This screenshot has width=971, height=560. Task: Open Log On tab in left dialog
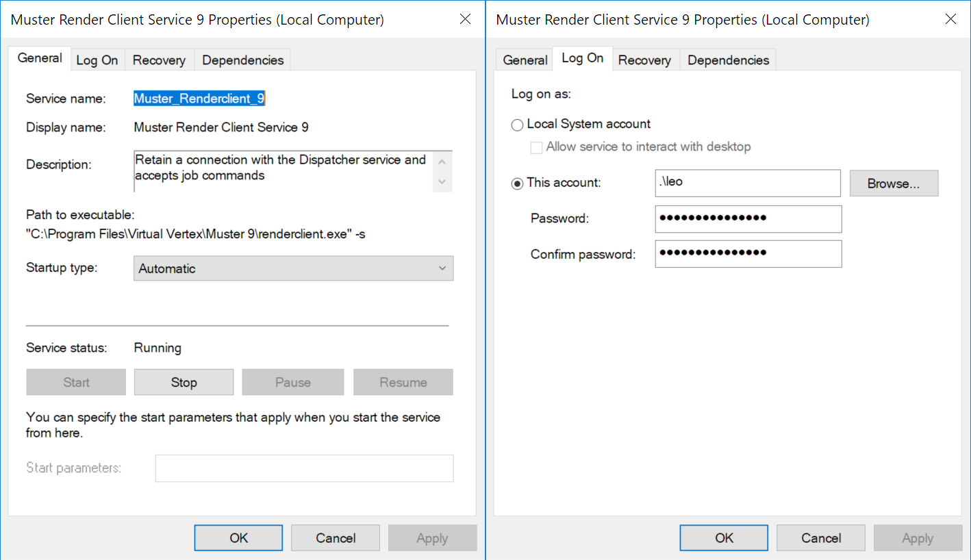[x=97, y=60]
